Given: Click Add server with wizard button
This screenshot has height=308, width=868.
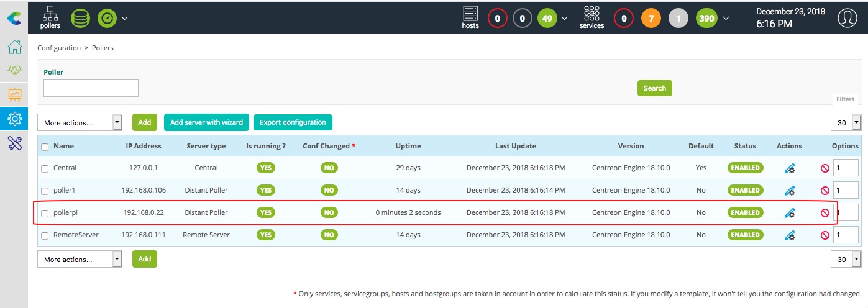Looking at the screenshot, I should coord(206,123).
